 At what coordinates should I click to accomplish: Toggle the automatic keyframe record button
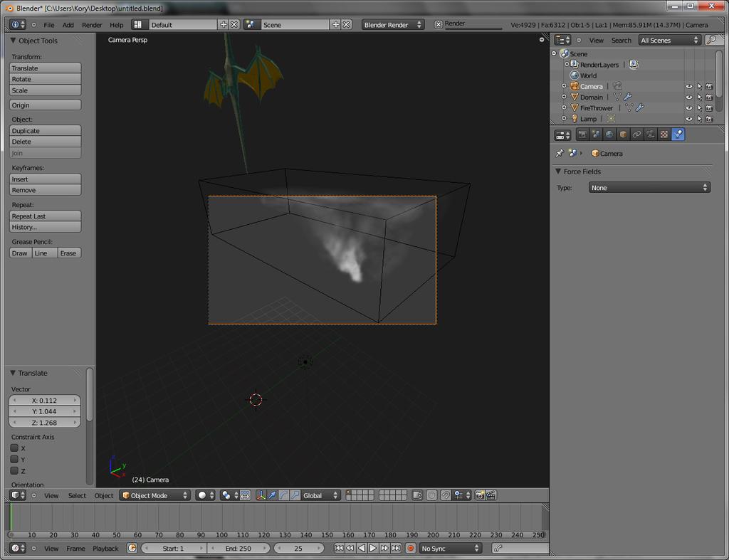411,549
